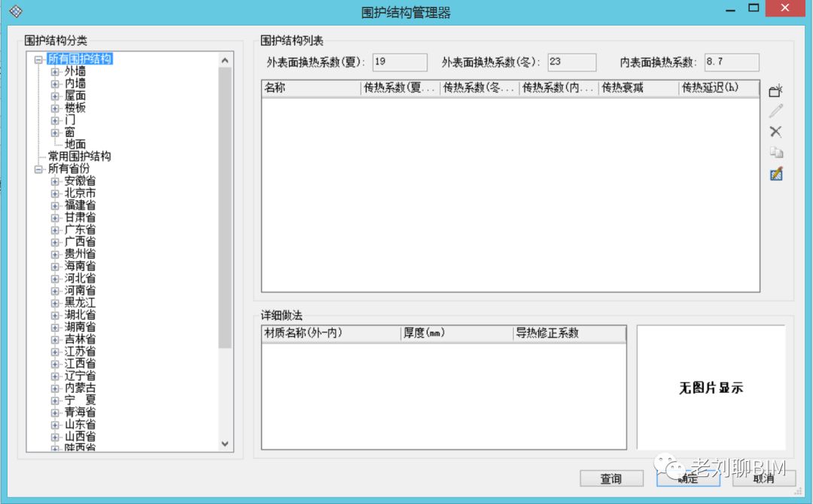Click the 材质名称(外-内) column header
The image size is (813, 504).
331,333
